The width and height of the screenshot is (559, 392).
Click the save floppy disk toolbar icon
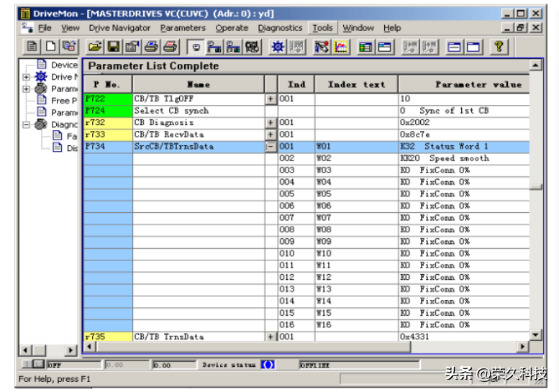click(x=113, y=47)
